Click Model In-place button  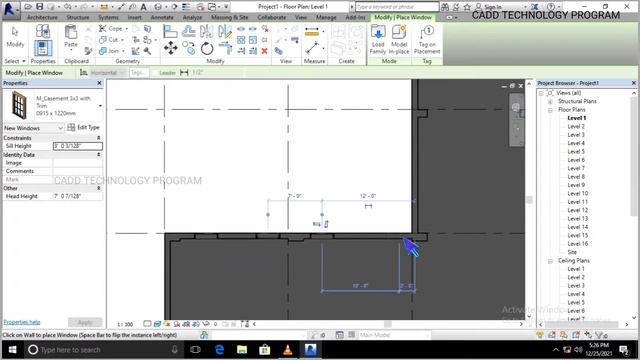[399, 40]
